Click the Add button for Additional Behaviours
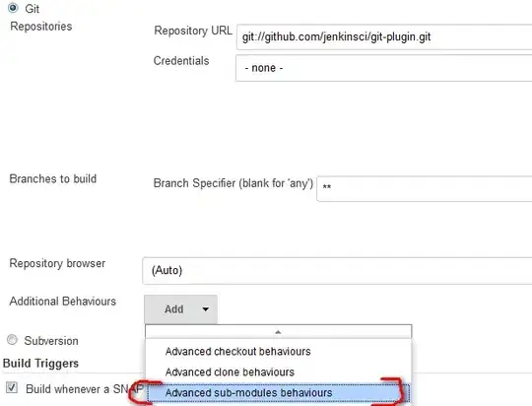The image size is (532, 406). (181, 309)
